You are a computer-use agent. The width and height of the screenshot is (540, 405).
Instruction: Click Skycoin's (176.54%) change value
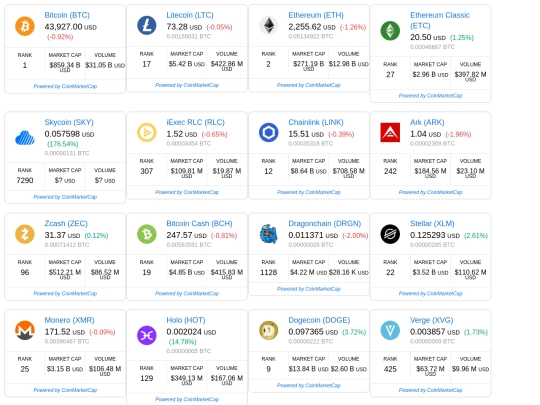tap(63, 144)
